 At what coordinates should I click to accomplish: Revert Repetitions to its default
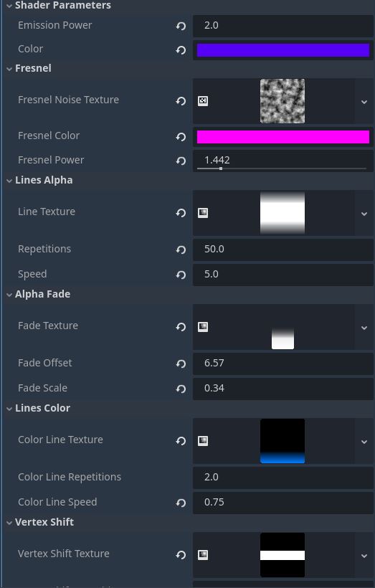(x=181, y=250)
